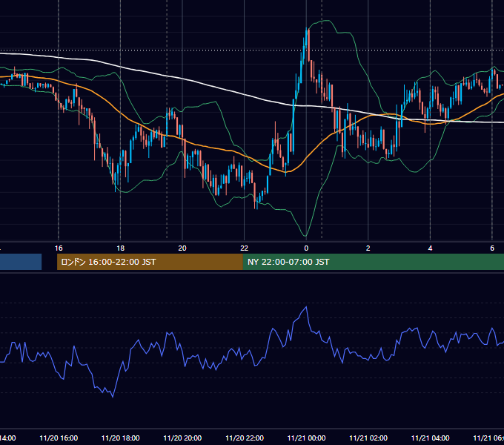The height and width of the screenshot is (445, 504).
Task: Pick the 2 hour label on price chart axis
Action: [368, 248]
